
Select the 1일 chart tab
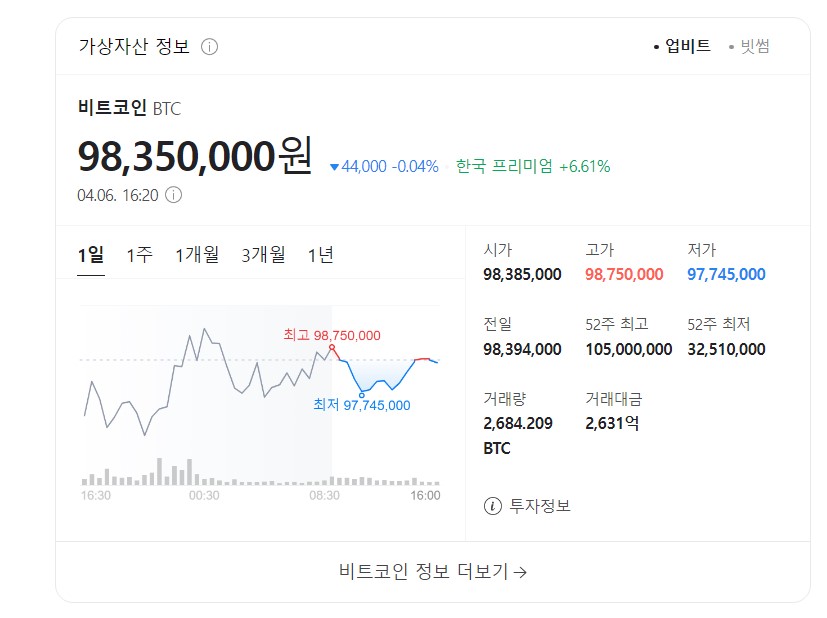[x=91, y=255]
